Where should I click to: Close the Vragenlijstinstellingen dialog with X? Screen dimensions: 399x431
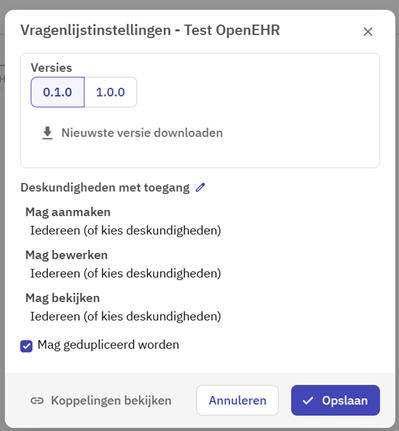click(x=368, y=32)
